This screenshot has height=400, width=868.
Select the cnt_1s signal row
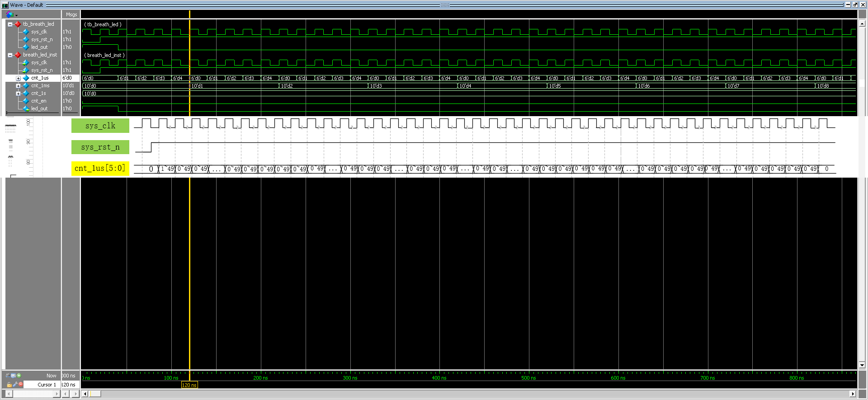[x=38, y=93]
